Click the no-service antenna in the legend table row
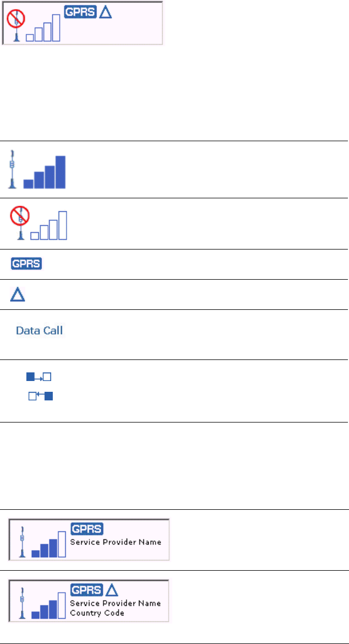 pyautogui.click(x=20, y=222)
